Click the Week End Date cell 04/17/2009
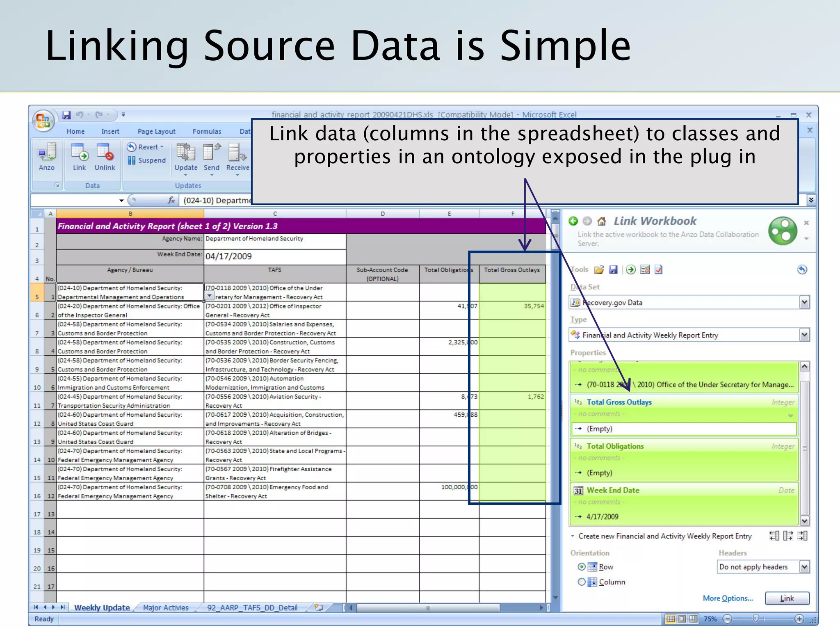 [x=275, y=256]
